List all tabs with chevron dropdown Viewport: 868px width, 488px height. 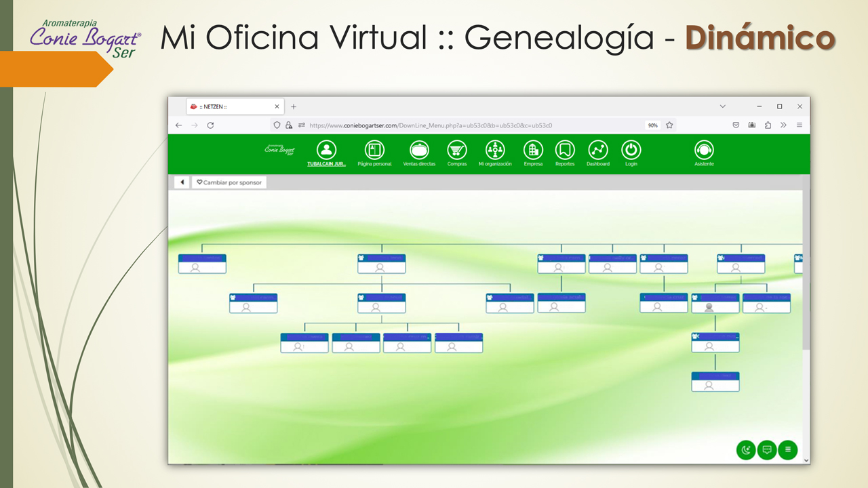[722, 106]
